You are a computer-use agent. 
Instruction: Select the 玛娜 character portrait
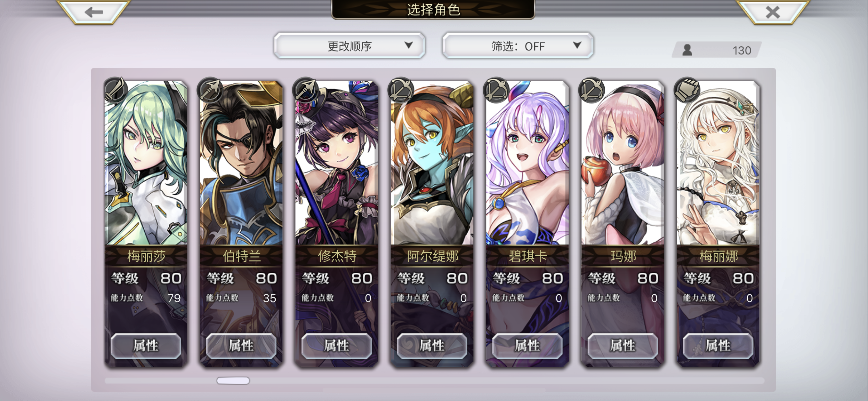pyautogui.click(x=623, y=163)
